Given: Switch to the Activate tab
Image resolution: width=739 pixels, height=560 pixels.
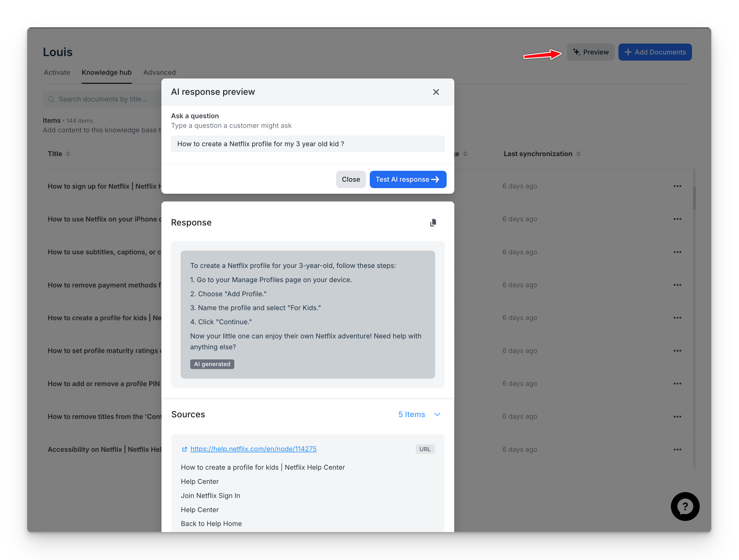Looking at the screenshot, I should [57, 72].
